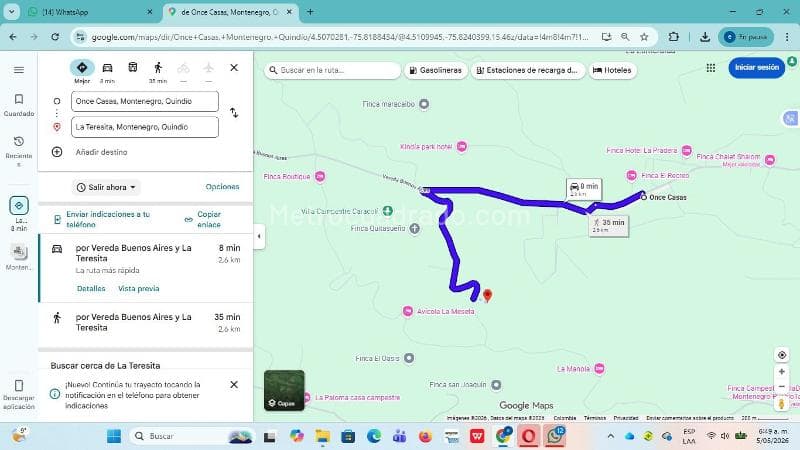Viewport: 800px width, 450px height.
Task: Open browser downloads icon
Action: [x=705, y=37]
